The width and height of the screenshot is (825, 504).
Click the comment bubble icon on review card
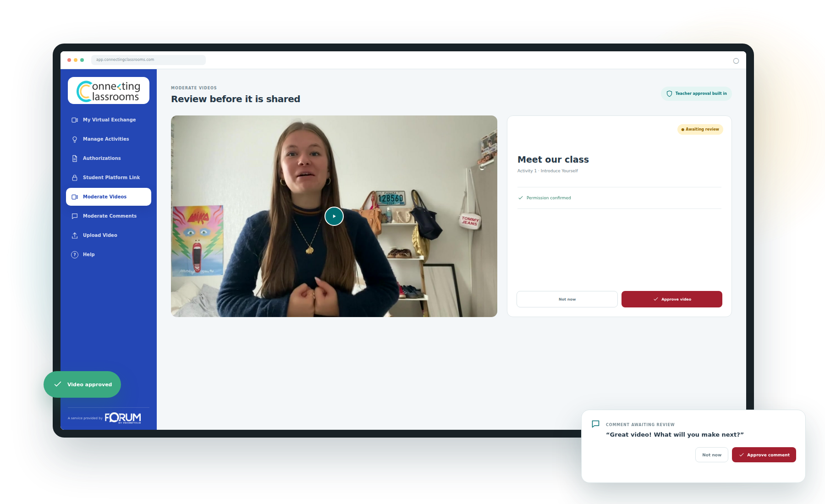click(x=596, y=424)
